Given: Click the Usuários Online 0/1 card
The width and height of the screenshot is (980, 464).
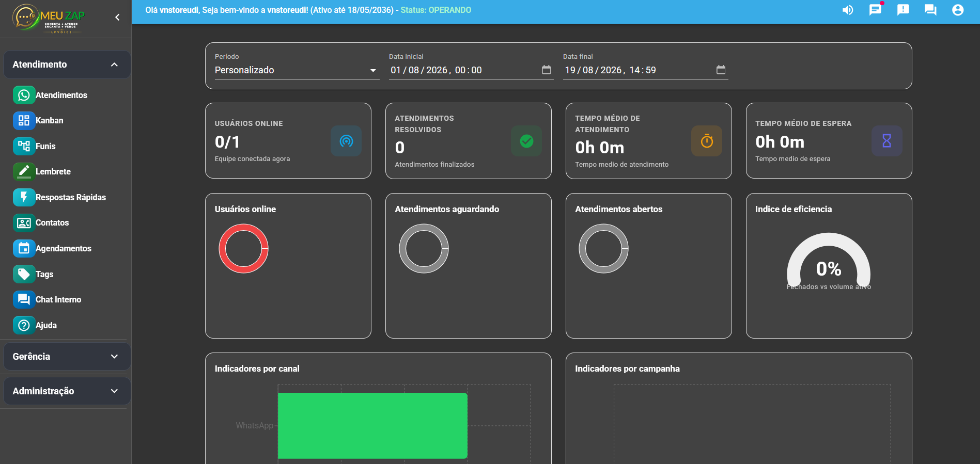Looking at the screenshot, I should tap(288, 141).
